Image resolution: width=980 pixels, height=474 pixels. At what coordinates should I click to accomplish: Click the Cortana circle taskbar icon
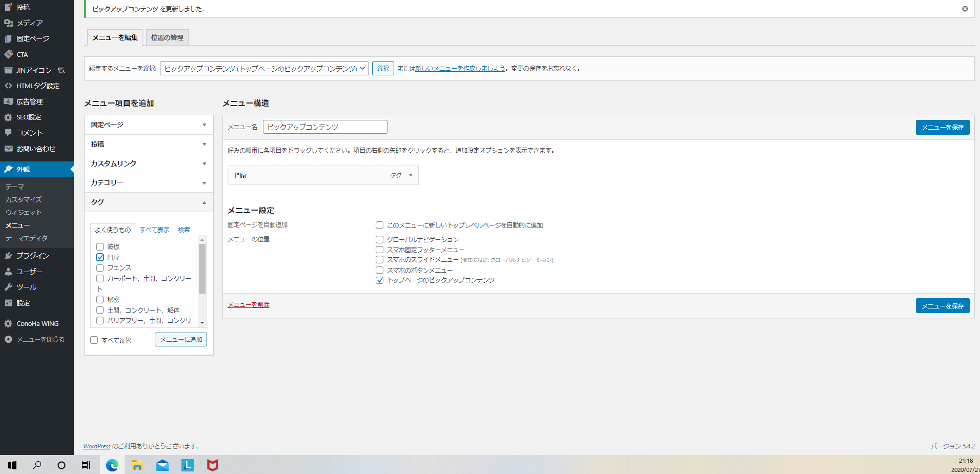62,465
